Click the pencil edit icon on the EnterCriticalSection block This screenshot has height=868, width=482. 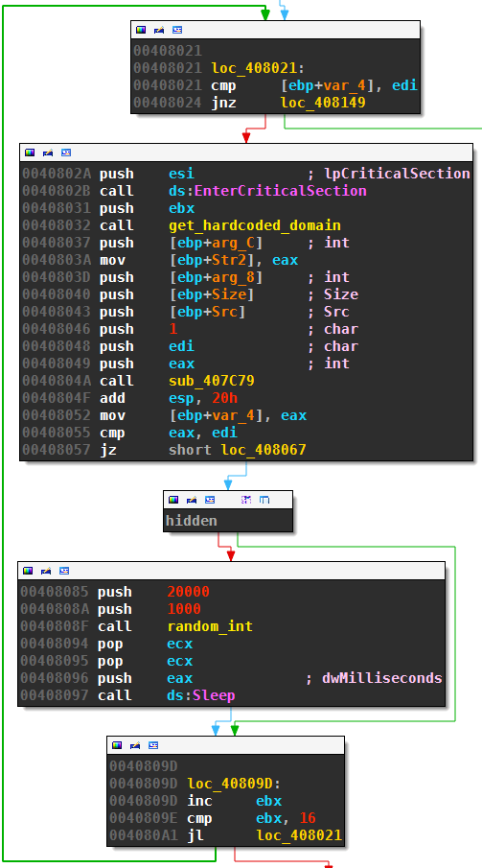tap(48, 152)
